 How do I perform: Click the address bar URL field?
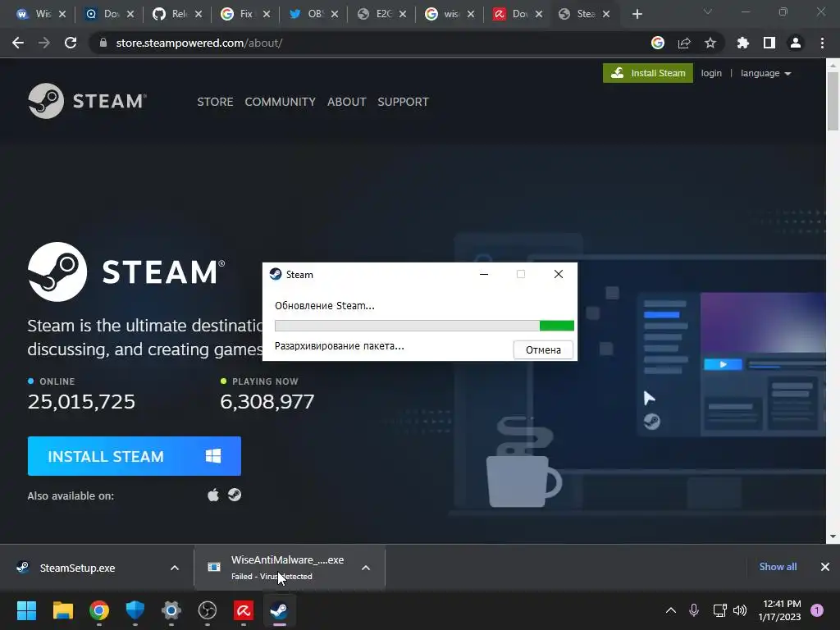(x=370, y=43)
